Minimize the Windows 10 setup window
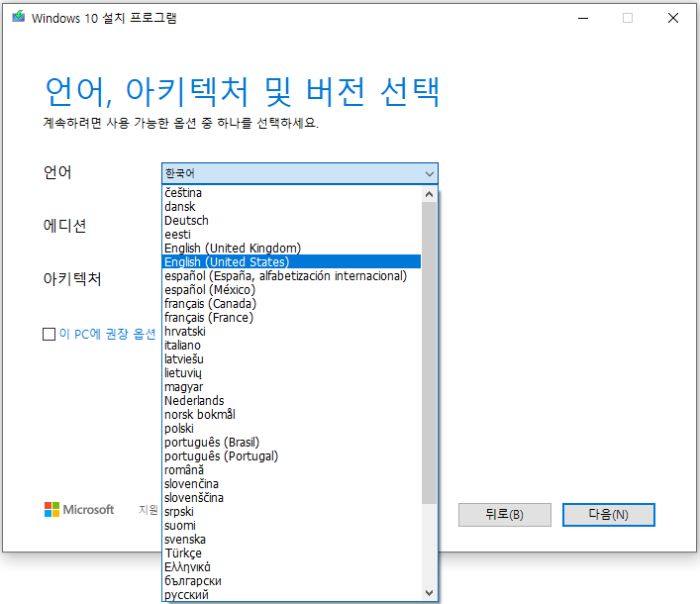Viewport: 700px width, 604px height. [583, 18]
